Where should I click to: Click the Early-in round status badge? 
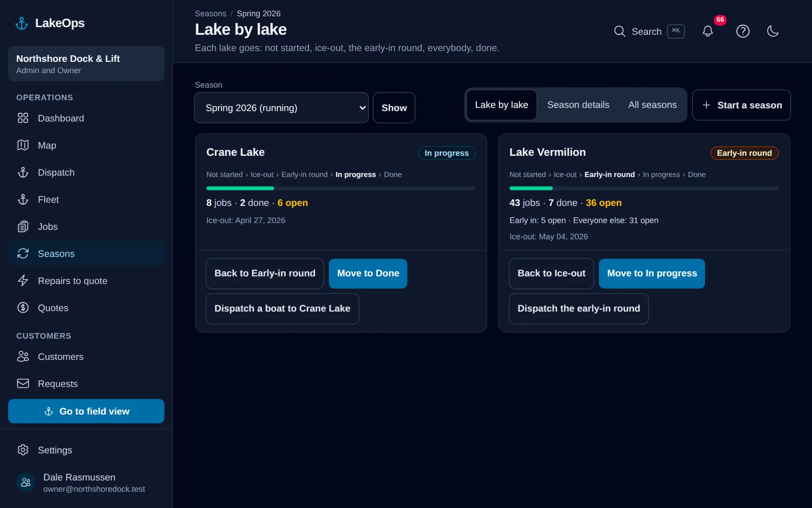(x=744, y=153)
